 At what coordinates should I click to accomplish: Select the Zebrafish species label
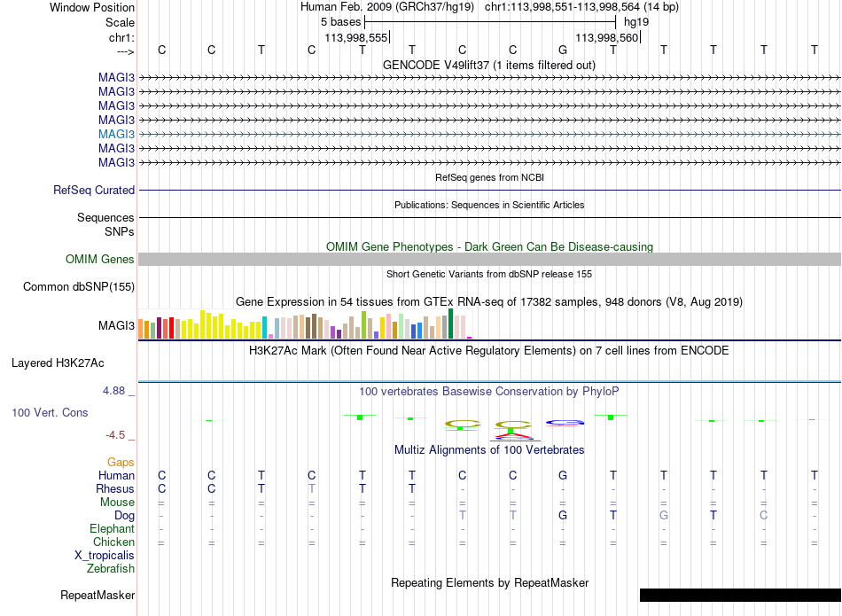coord(111,568)
